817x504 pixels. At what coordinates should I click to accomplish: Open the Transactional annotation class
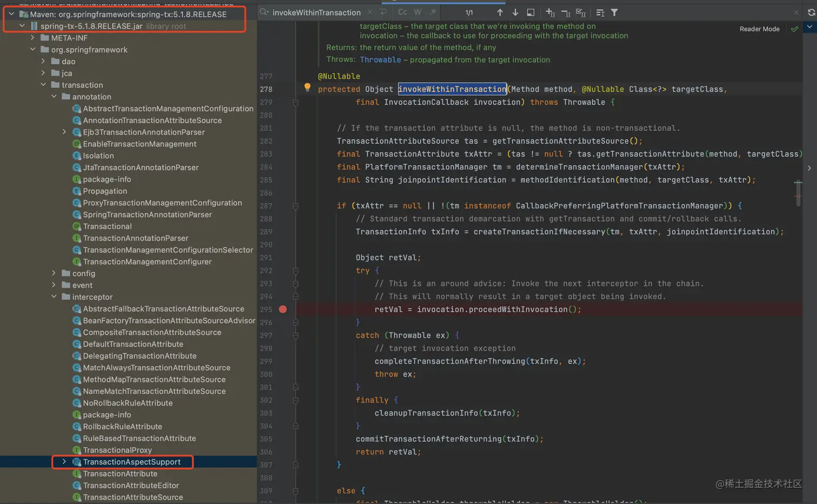(x=107, y=226)
